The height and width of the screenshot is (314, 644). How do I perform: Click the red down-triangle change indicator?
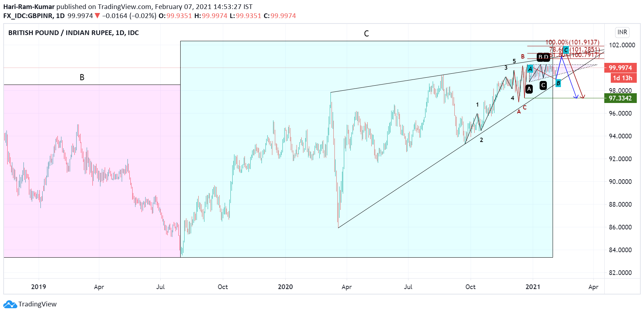97,16
